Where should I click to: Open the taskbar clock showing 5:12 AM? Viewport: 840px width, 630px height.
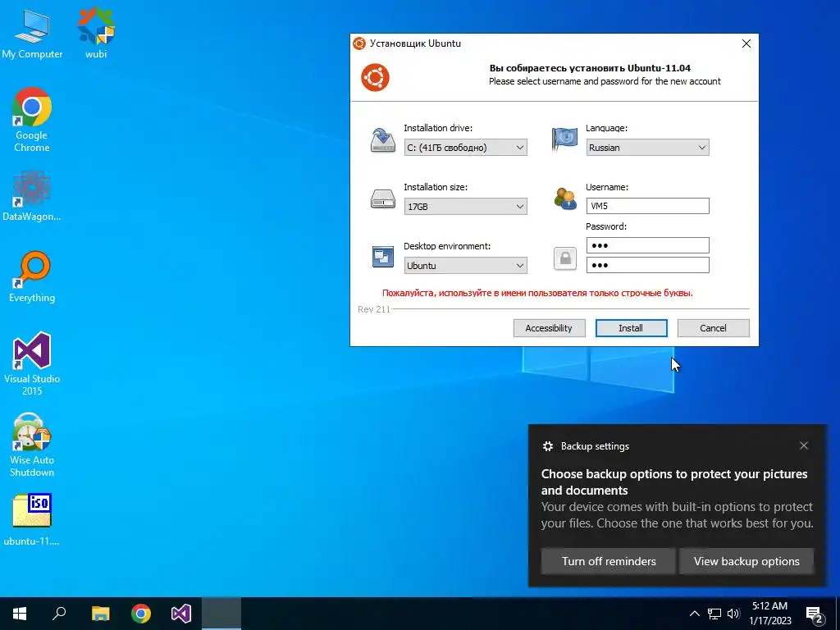coord(769,614)
